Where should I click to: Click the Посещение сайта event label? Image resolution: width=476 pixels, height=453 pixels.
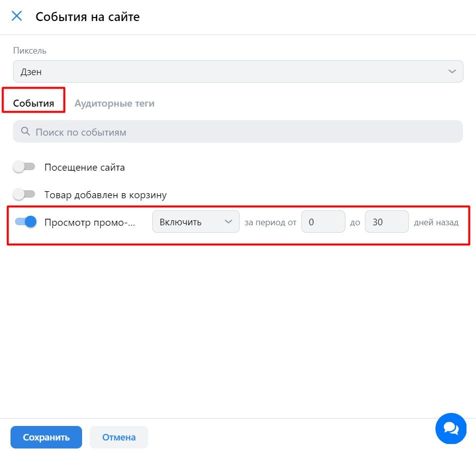click(85, 167)
